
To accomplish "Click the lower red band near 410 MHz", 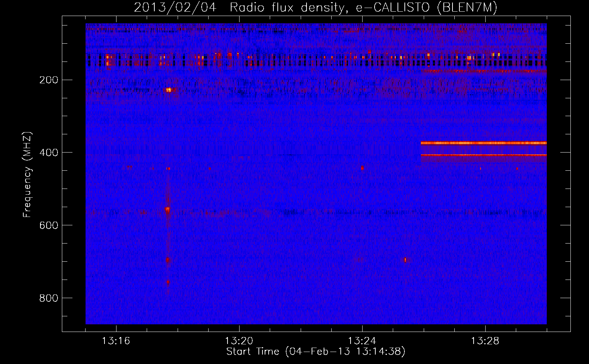I will coord(483,155).
